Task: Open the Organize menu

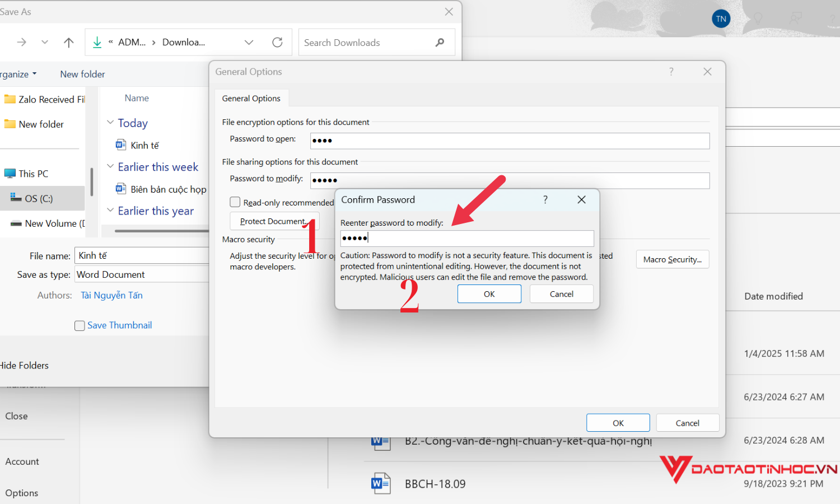Action: [x=18, y=74]
